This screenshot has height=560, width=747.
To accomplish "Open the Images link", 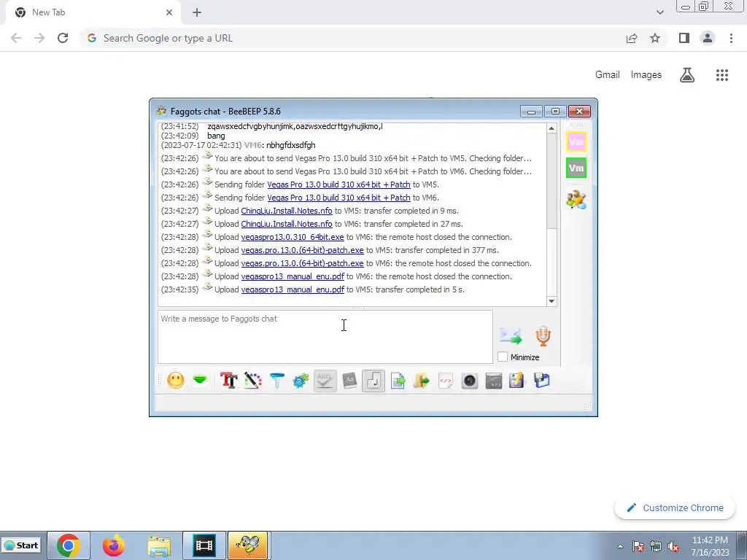I will pos(646,75).
